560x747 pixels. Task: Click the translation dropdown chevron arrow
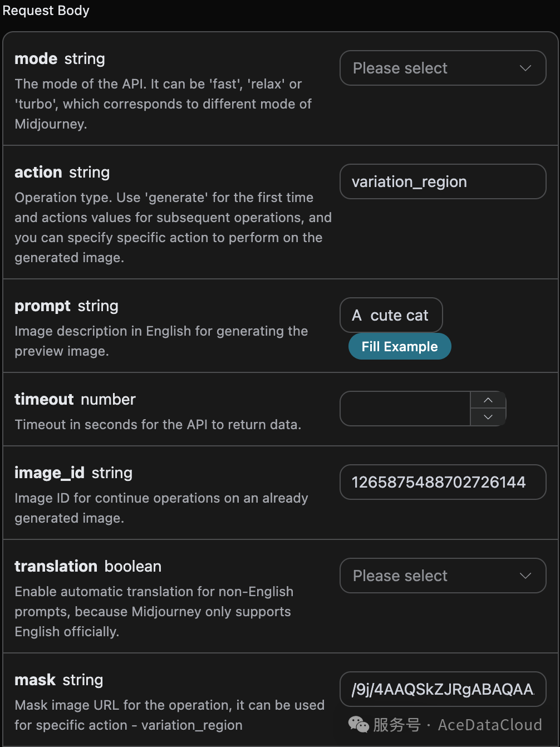525,576
